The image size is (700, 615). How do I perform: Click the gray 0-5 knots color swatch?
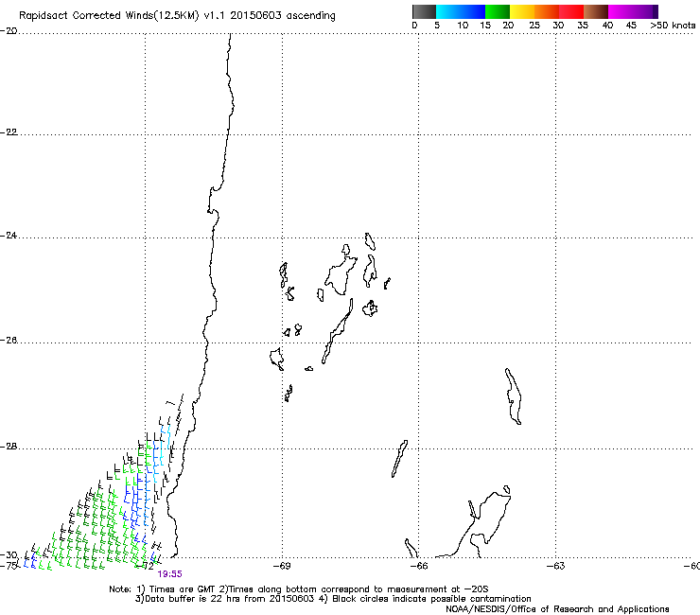[x=424, y=11]
